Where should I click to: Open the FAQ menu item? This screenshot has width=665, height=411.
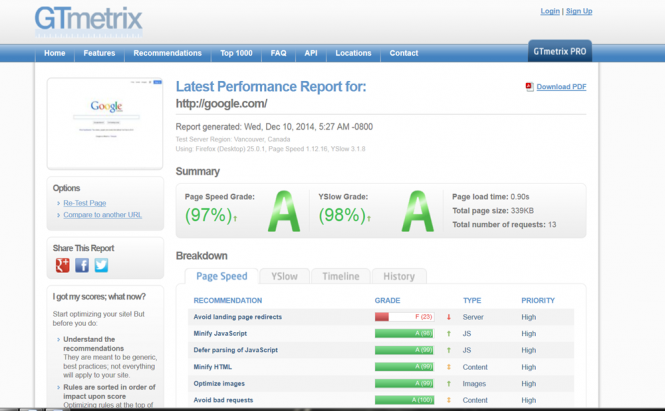pos(278,53)
